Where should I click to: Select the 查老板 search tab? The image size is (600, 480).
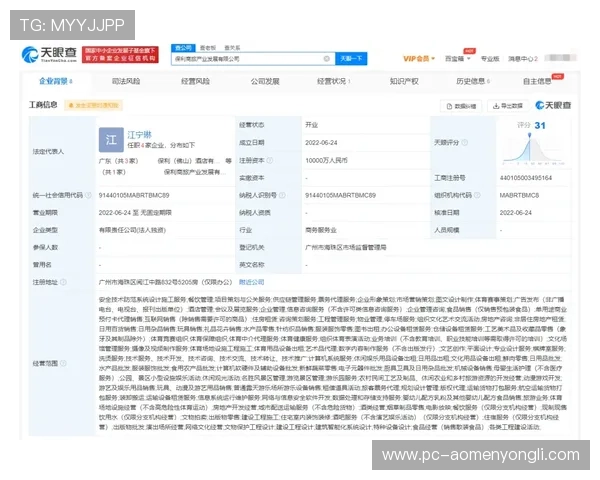pos(208,48)
